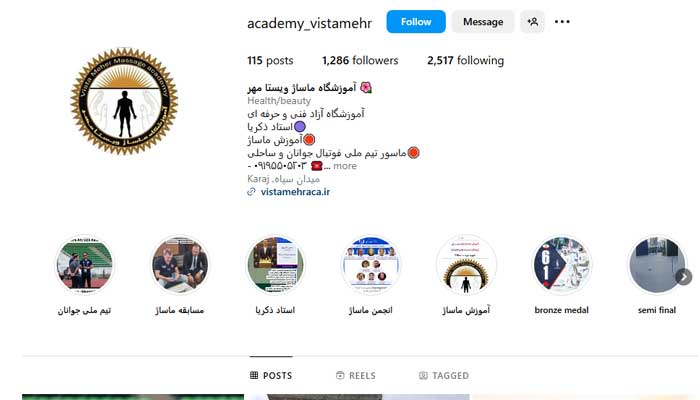Open the تیم ملی جوانان highlight story
The width and height of the screenshot is (700, 400).
[84, 265]
